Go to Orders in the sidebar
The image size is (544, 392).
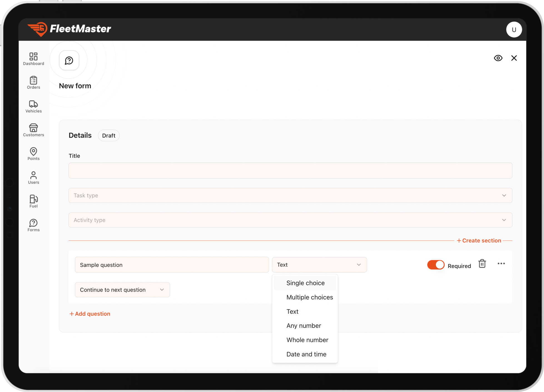[33, 83]
